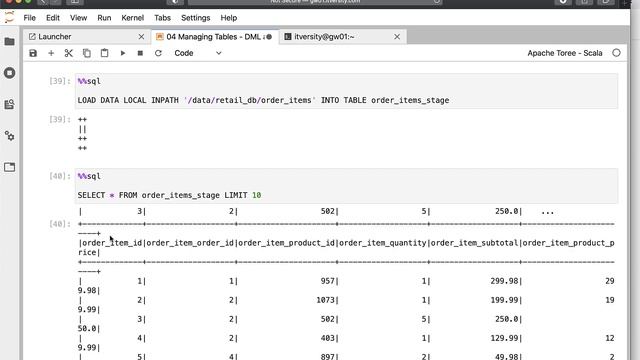Click the 957 product id value
This screenshot has height=360, width=640.
click(x=328, y=281)
